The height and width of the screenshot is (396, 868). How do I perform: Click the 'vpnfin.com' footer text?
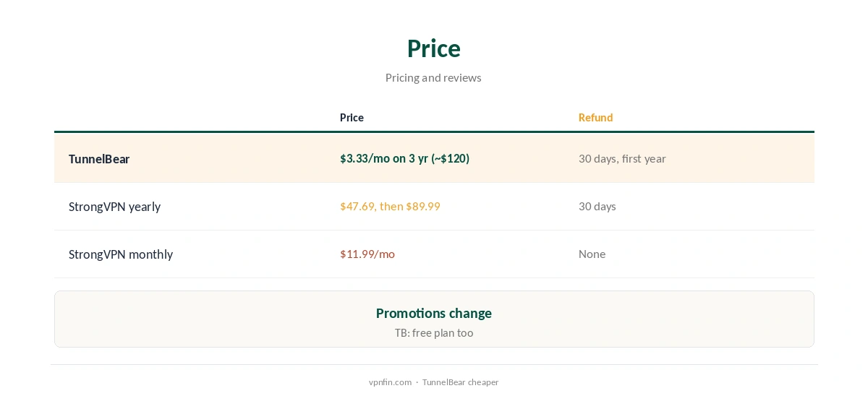(x=390, y=382)
